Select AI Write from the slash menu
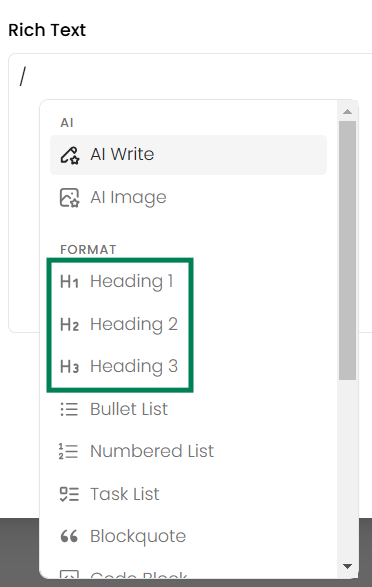Screen dimensions: 372x587 tap(188, 155)
